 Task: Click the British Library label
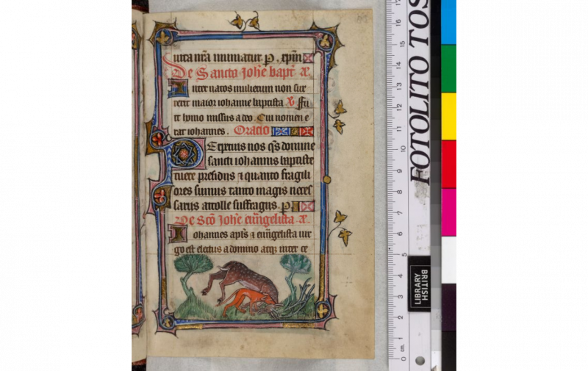coord(420,283)
